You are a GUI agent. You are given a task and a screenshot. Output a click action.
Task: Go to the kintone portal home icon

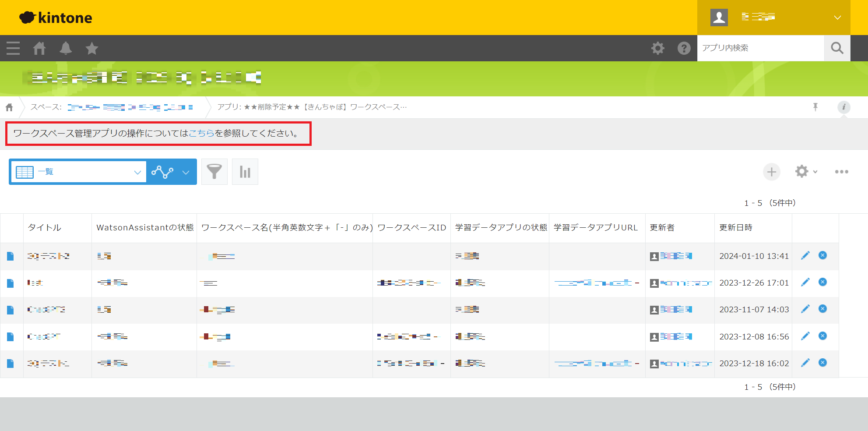pos(39,48)
